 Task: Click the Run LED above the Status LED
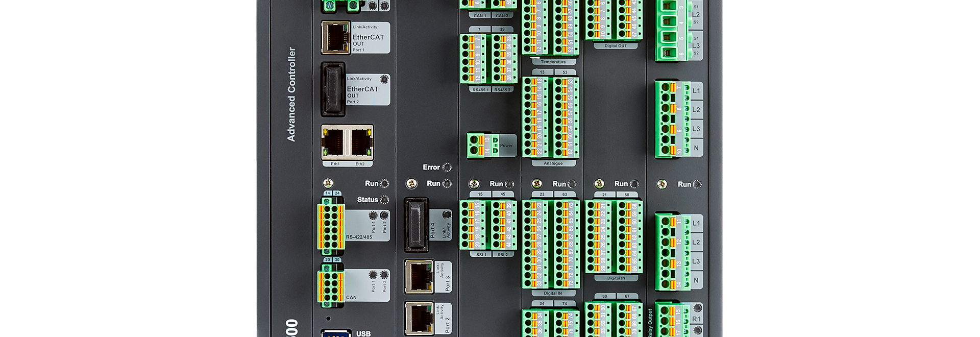(384, 184)
